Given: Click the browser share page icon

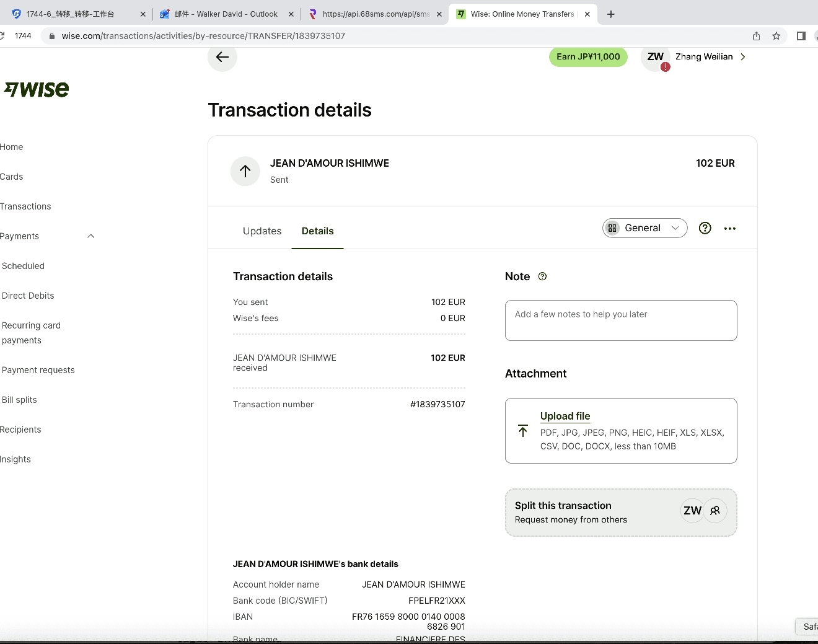Looking at the screenshot, I should point(756,36).
